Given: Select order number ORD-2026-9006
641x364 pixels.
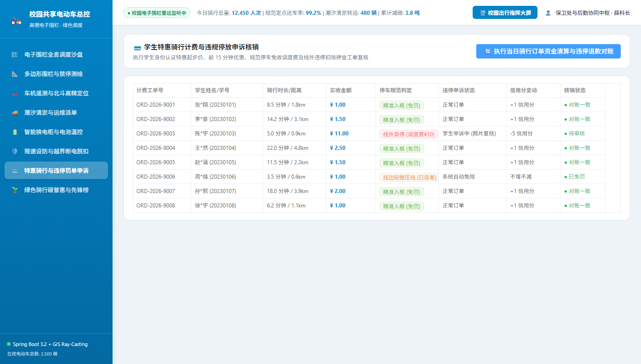Looking at the screenshot, I should click(156, 177).
